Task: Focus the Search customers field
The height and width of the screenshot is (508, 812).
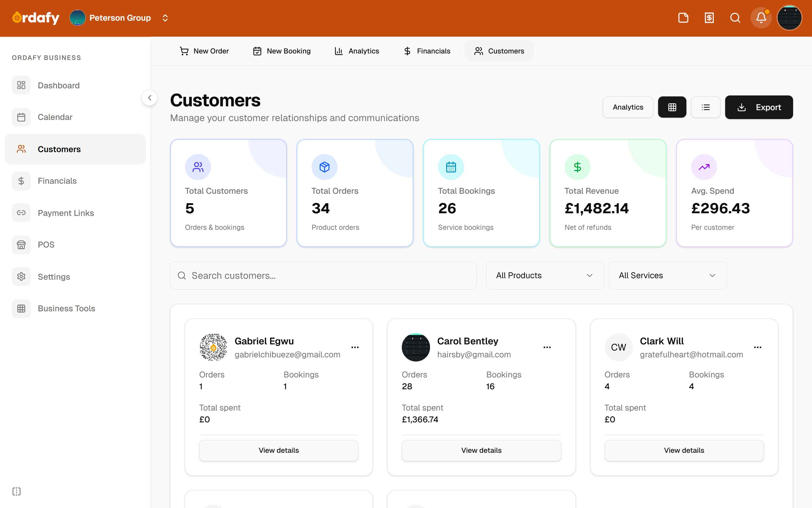Action: 323,276
